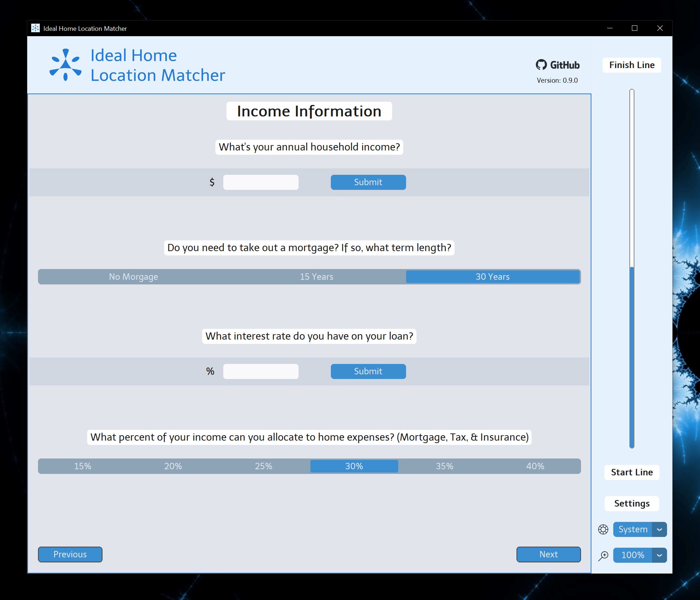Go to the Previous page
700x600 pixels.
pyautogui.click(x=70, y=554)
